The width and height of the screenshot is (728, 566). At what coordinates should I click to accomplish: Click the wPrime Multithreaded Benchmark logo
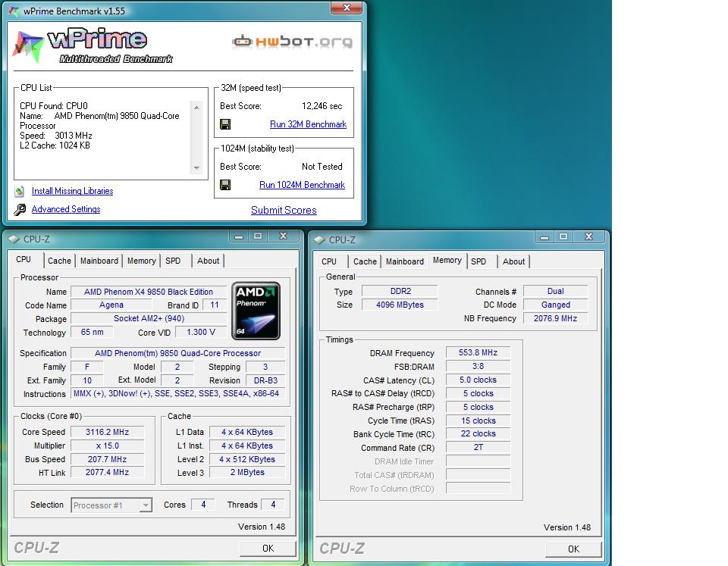tap(92, 45)
